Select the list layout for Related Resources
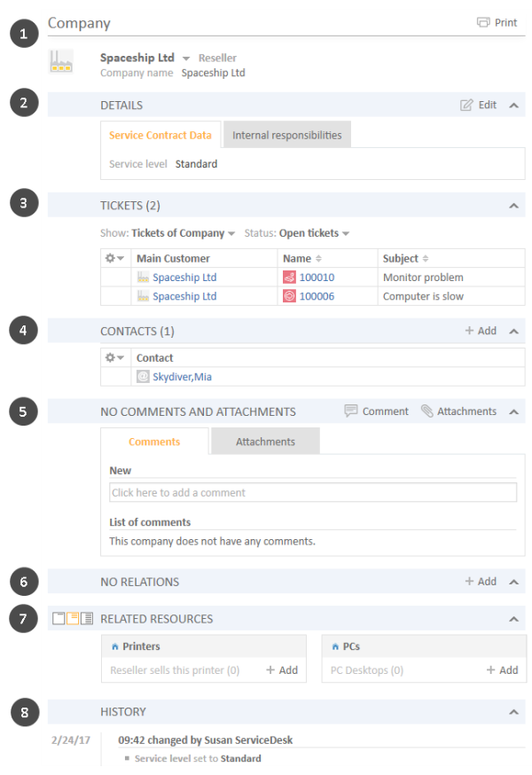532x775 pixels. click(x=87, y=618)
